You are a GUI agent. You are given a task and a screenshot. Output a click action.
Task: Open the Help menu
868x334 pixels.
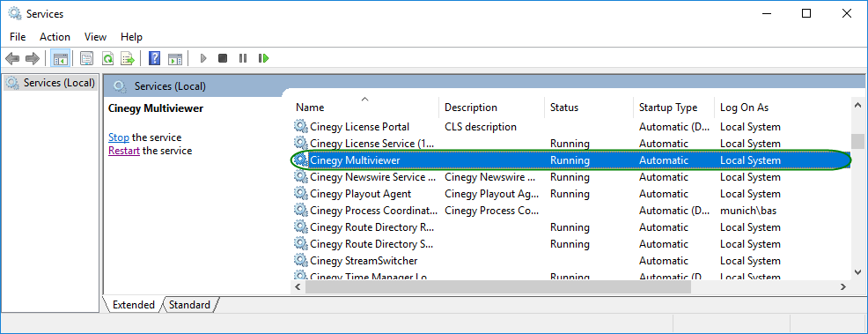click(131, 36)
